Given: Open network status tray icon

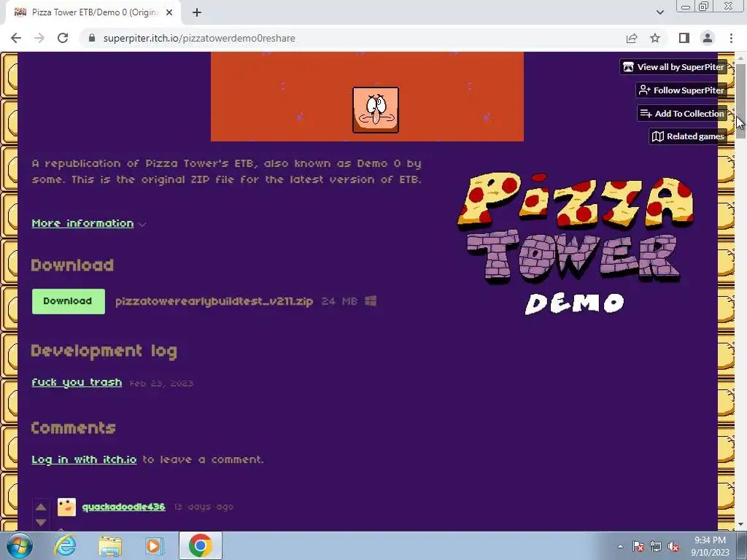Looking at the screenshot, I should pos(656,546).
